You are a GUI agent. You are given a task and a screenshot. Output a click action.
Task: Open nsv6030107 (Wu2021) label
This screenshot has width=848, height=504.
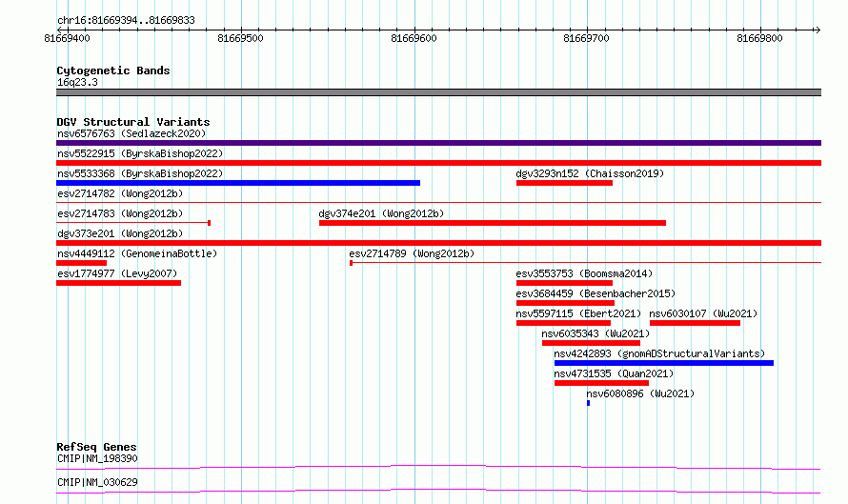703,313
